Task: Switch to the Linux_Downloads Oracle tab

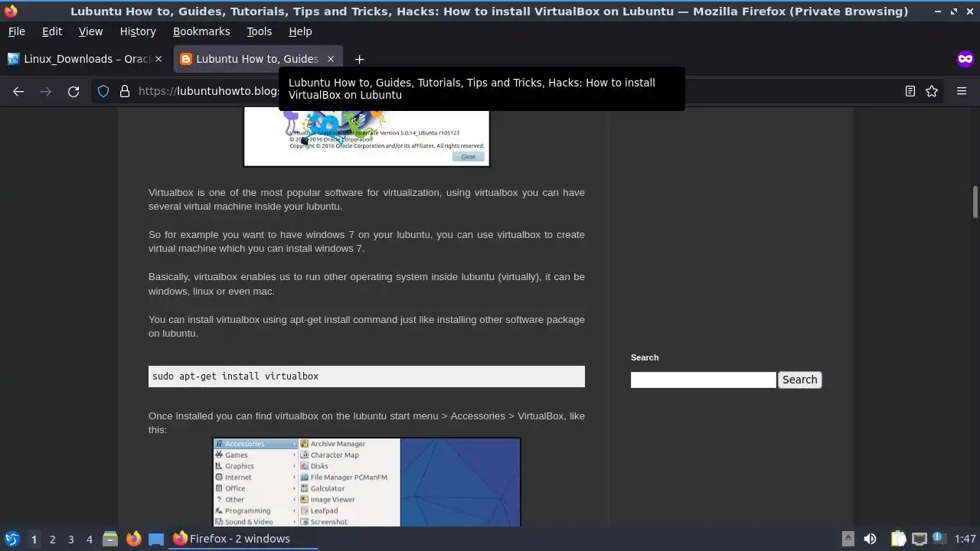Action: tap(86, 59)
